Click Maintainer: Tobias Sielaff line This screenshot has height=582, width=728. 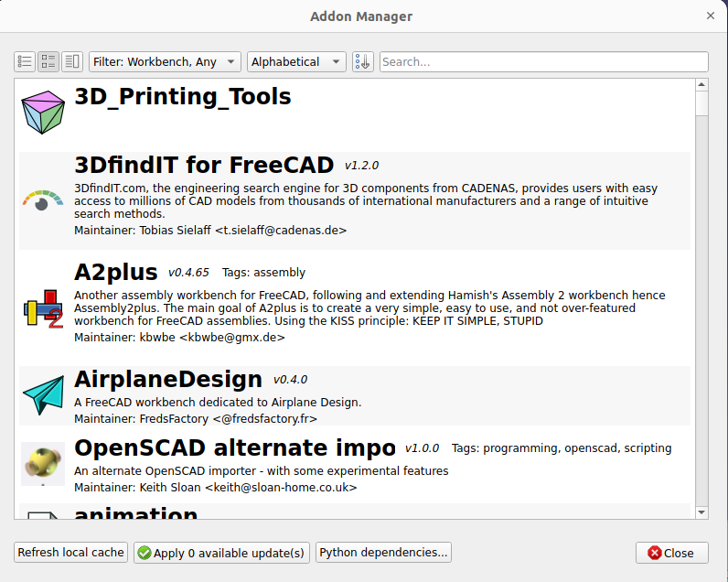pos(210,231)
